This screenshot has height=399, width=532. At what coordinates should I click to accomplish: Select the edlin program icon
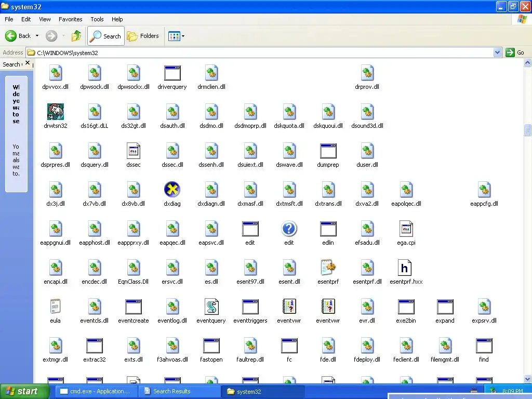pyautogui.click(x=328, y=229)
